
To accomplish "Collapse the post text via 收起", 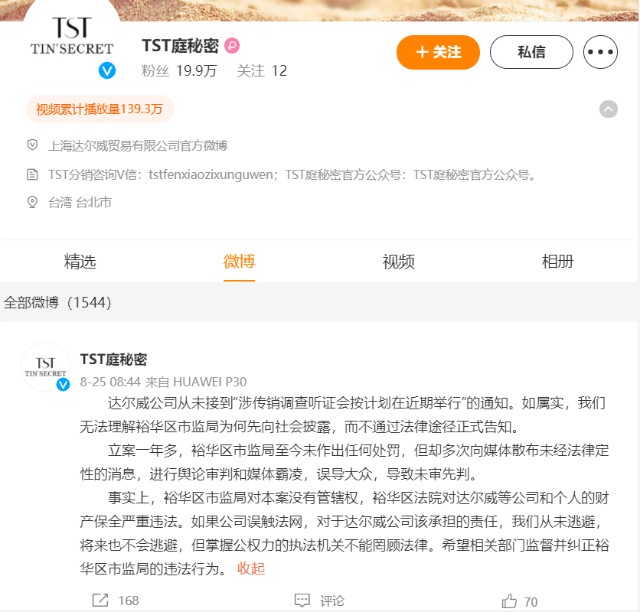I will [251, 568].
